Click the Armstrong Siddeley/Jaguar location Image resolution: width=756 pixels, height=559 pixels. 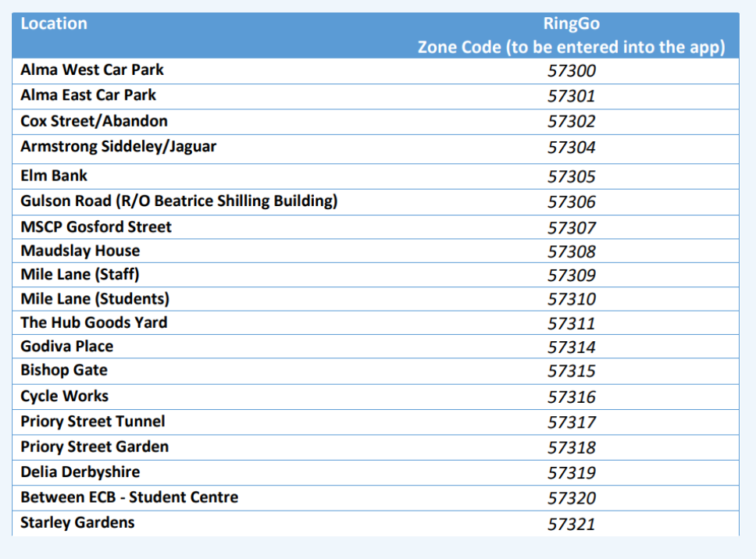click(x=118, y=147)
